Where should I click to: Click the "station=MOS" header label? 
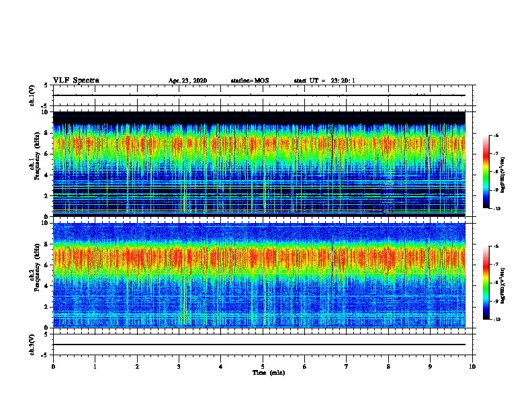pyautogui.click(x=250, y=81)
